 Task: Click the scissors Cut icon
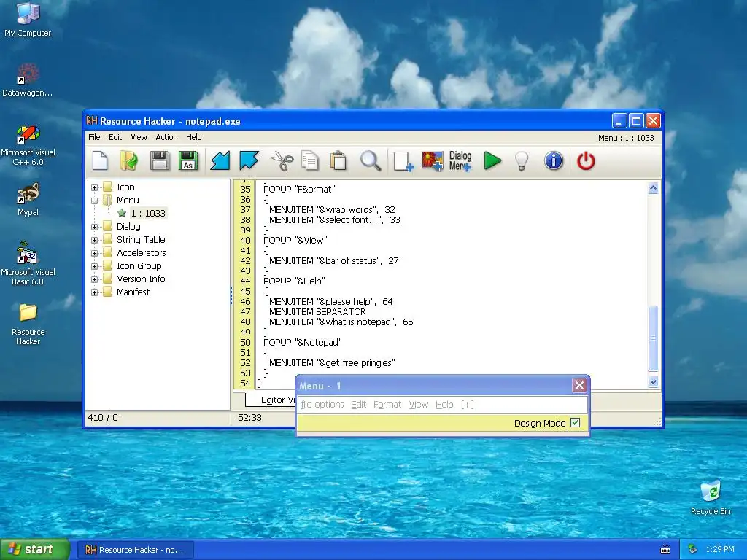[x=282, y=161]
